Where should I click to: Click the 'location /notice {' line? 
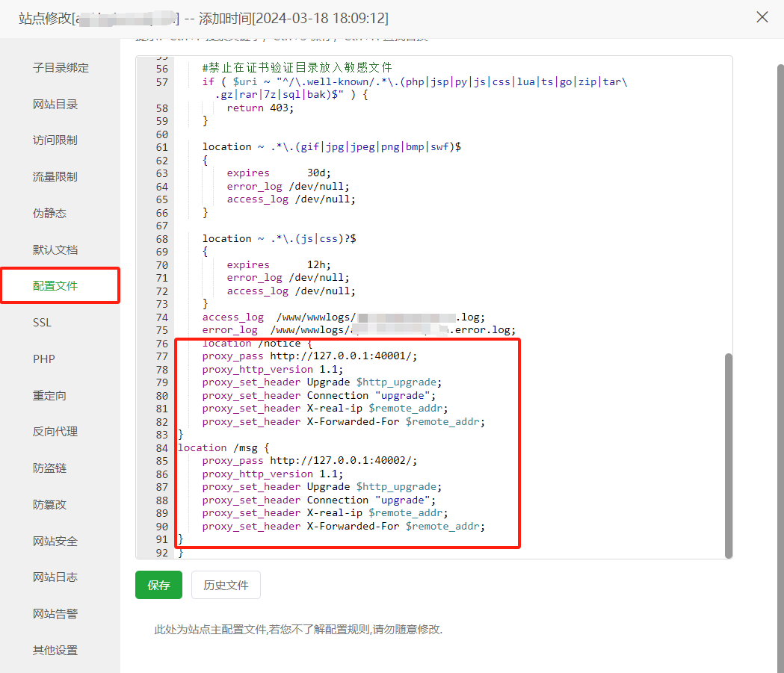pos(258,344)
